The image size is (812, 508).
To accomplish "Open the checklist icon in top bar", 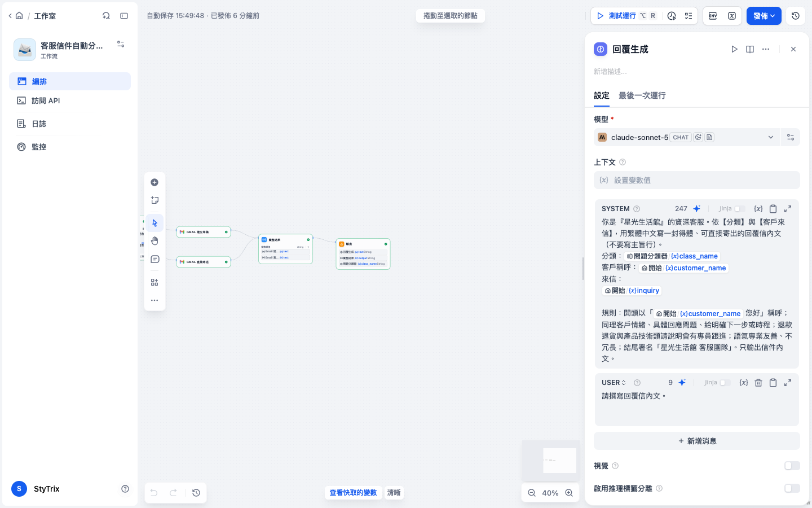I will pyautogui.click(x=689, y=16).
